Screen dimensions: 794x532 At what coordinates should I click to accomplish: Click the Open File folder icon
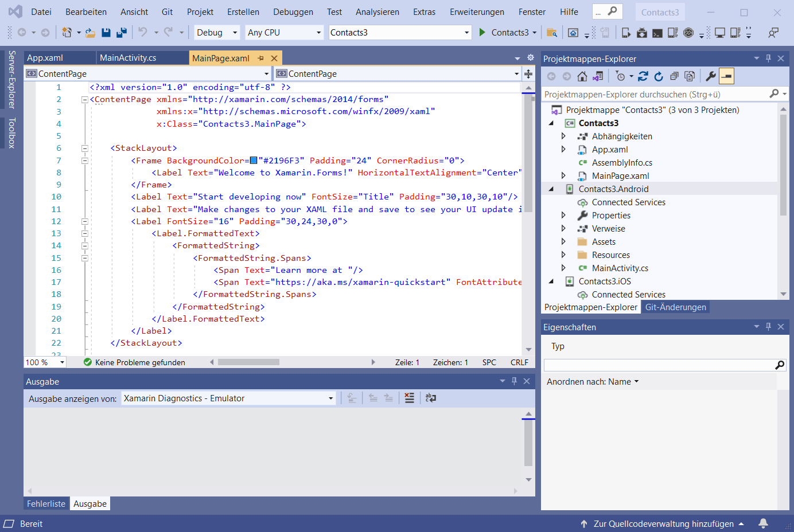tap(90, 33)
